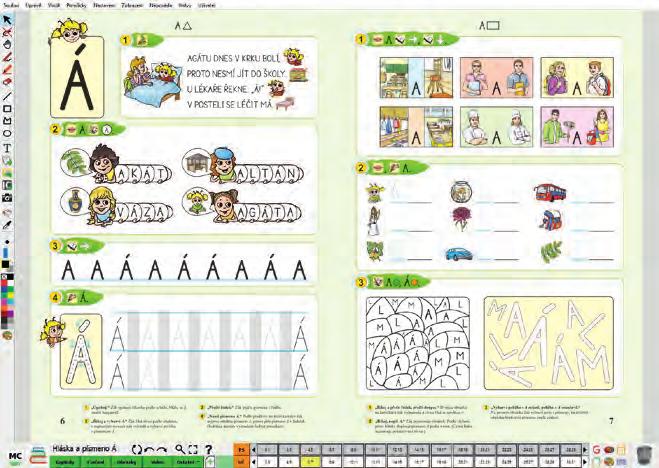
Task: Select the text T tool
Action: [x=7, y=148]
